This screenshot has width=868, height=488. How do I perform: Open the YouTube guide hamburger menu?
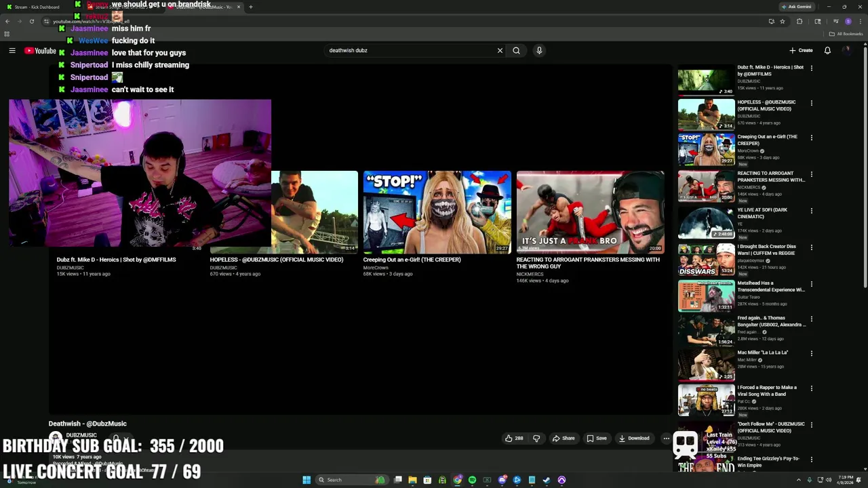(x=12, y=51)
